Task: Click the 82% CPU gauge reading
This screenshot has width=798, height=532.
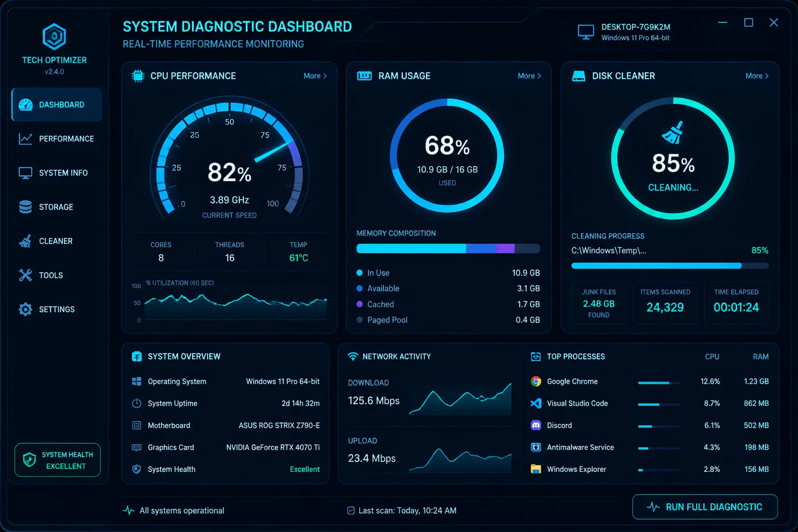Action: [x=230, y=172]
